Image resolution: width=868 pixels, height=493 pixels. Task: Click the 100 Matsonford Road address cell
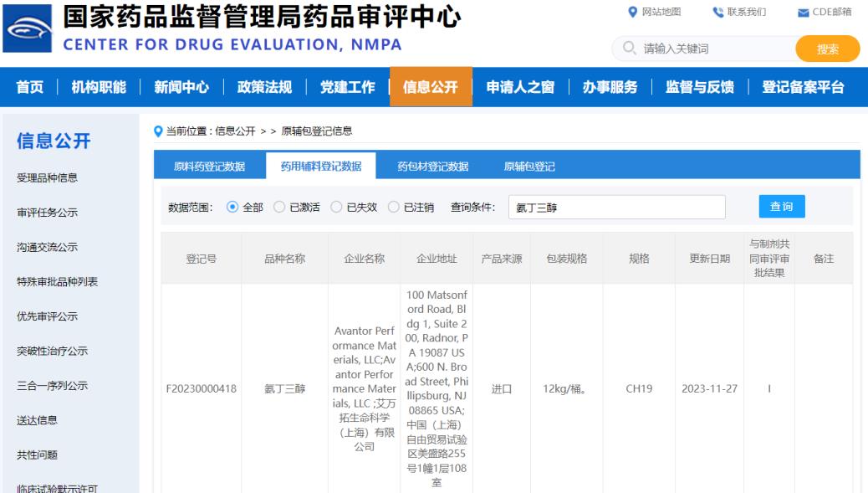pyautogui.click(x=437, y=389)
